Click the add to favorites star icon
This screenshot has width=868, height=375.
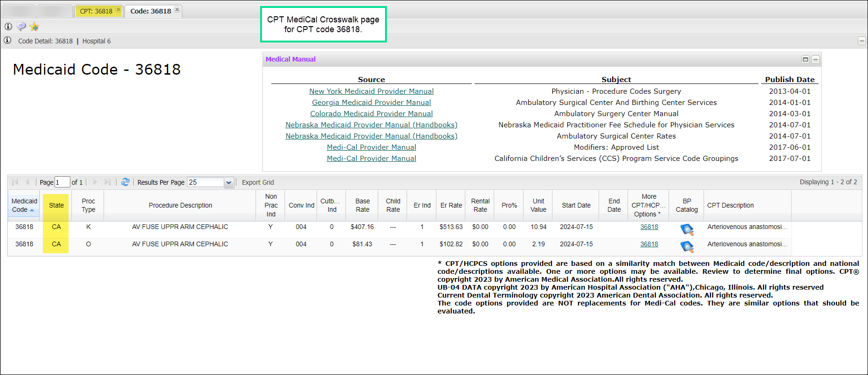coord(34,27)
